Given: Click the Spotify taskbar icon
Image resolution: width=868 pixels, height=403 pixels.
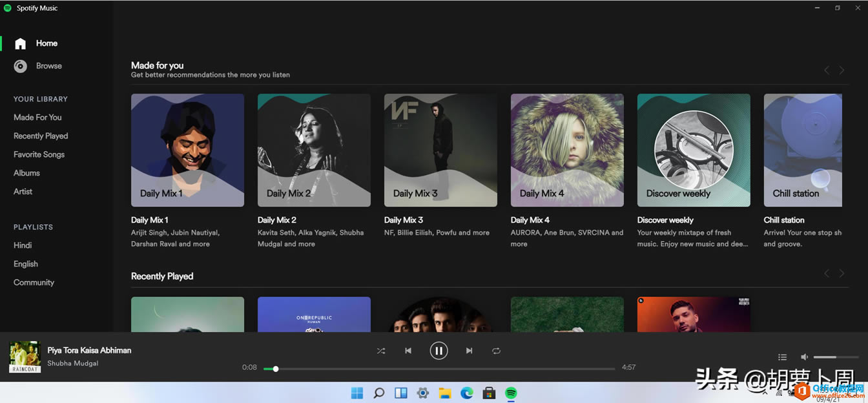Looking at the screenshot, I should click(x=511, y=393).
